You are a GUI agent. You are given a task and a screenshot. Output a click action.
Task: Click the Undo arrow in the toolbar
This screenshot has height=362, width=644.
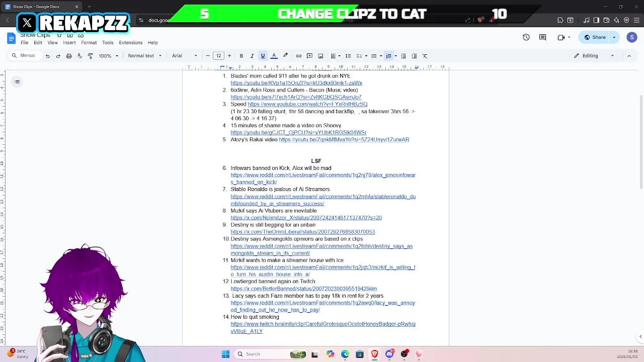48,56
